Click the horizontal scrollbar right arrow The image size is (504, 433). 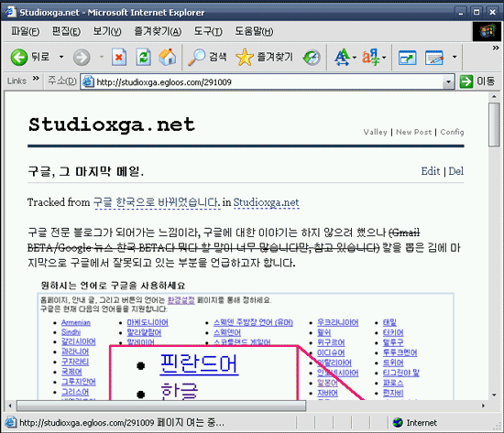483,406
